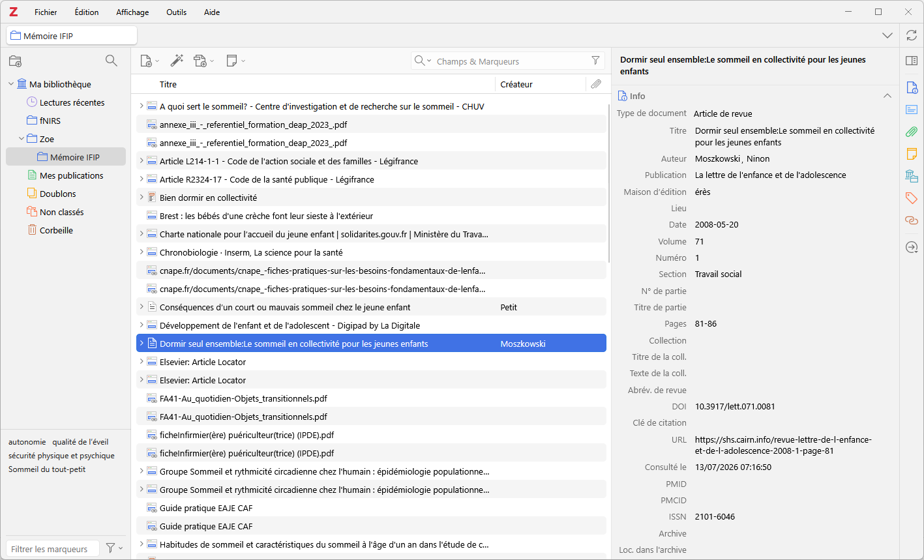The image size is (924, 560).
Task: Open the Affichage menu
Action: (x=132, y=12)
